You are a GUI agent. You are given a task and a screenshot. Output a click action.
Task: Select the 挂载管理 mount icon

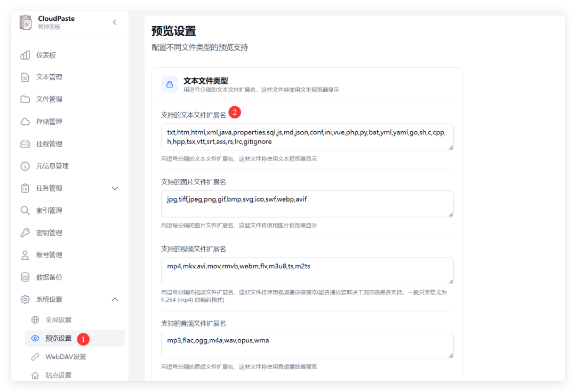coord(25,143)
